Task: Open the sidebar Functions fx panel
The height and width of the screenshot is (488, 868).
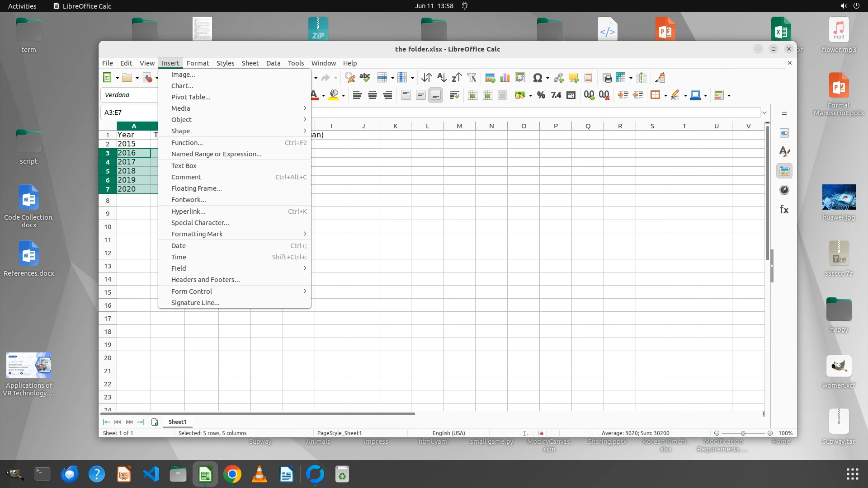Action: point(784,209)
